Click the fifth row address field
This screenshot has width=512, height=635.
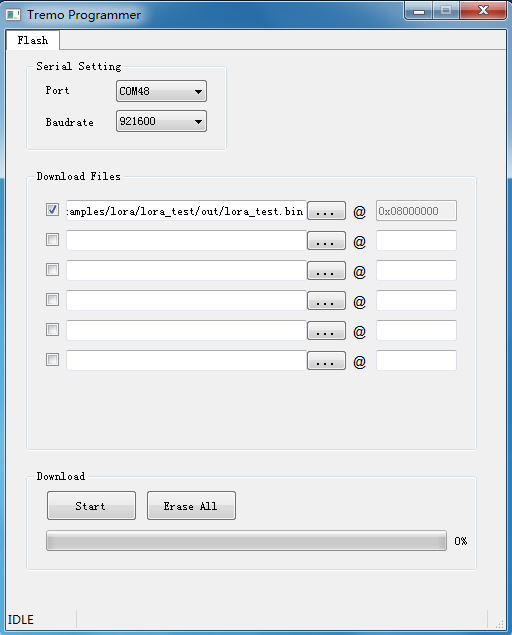click(x=416, y=330)
